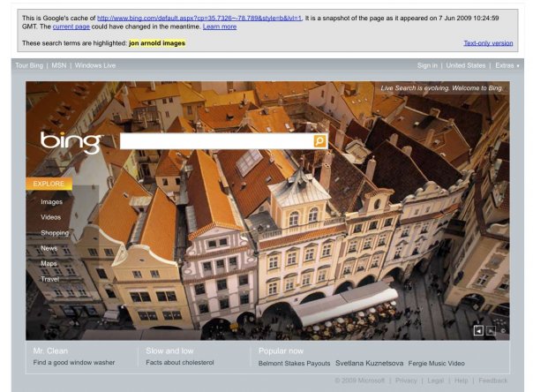The height and width of the screenshot is (392, 533).
Task: Open Help footer link
Action: point(461,381)
